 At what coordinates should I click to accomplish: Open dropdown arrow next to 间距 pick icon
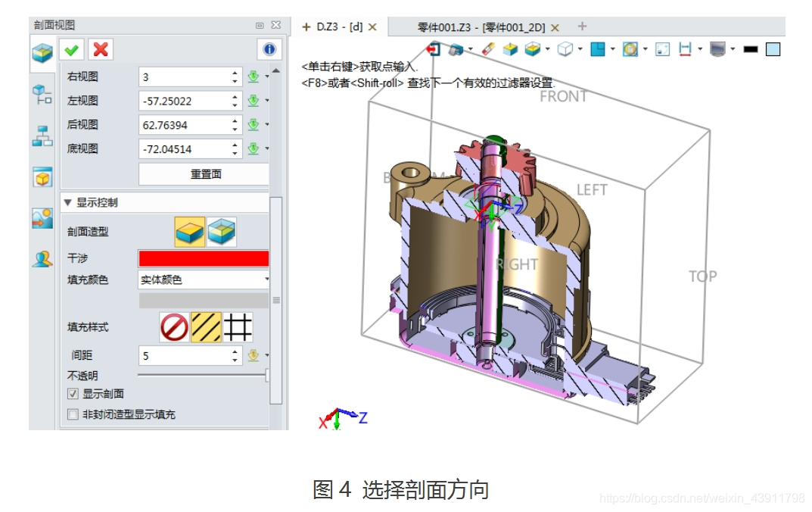coord(267,355)
